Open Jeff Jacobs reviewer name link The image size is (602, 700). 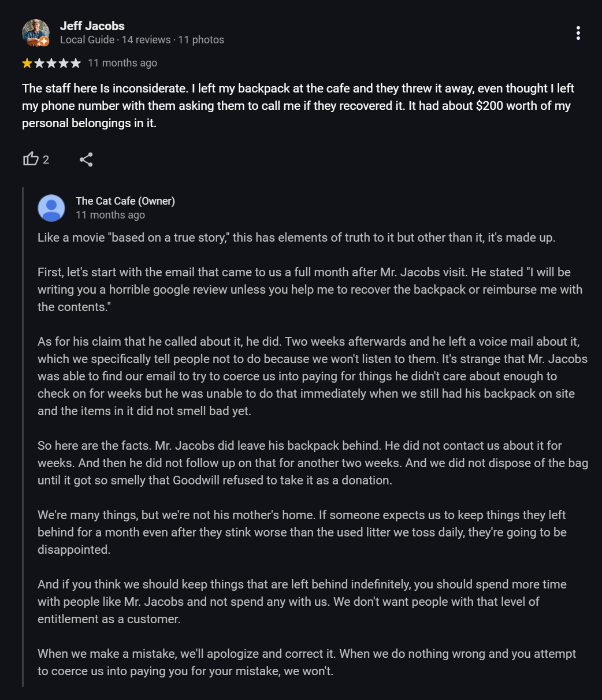[92, 25]
